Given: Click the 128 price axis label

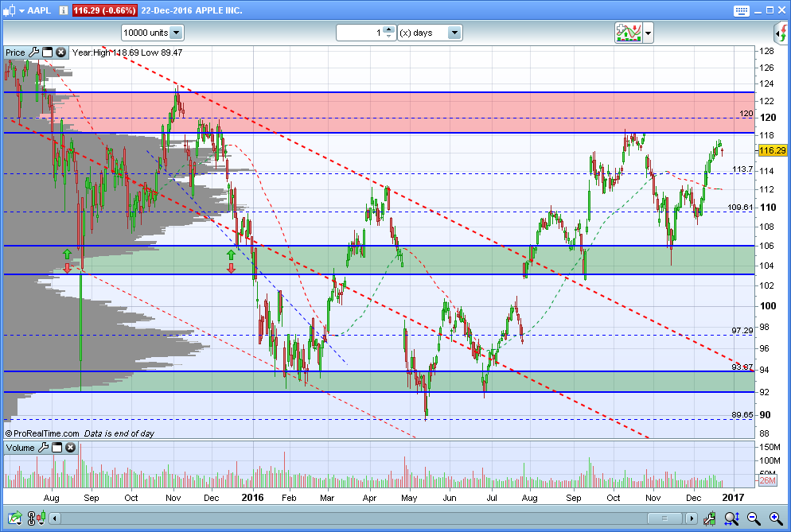Looking at the screenshot, I should pos(767,51).
